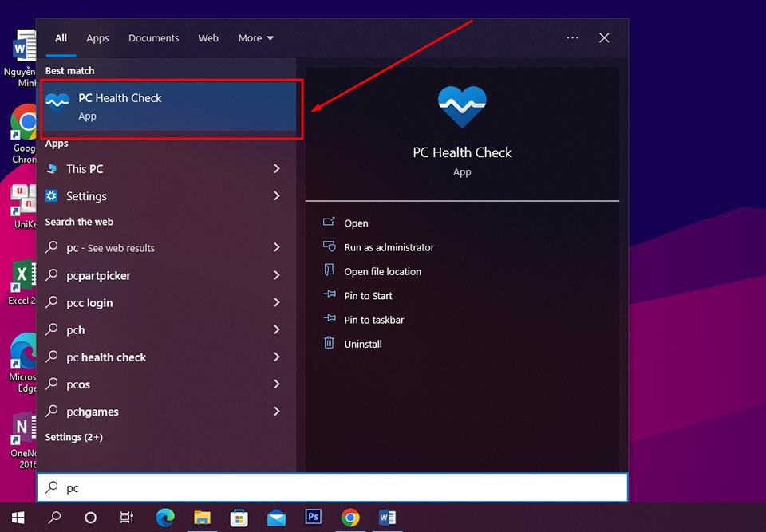Open Microsoft Store from the taskbar
766x532 pixels.
coord(239,518)
